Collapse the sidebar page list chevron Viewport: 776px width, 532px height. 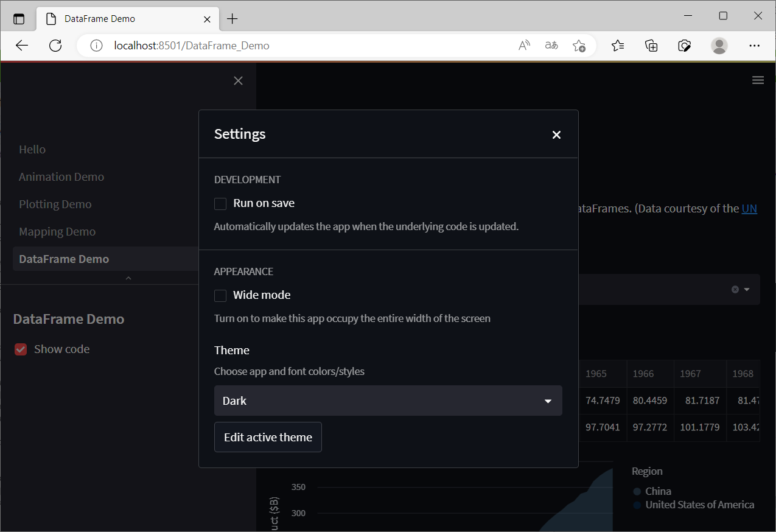point(128,278)
